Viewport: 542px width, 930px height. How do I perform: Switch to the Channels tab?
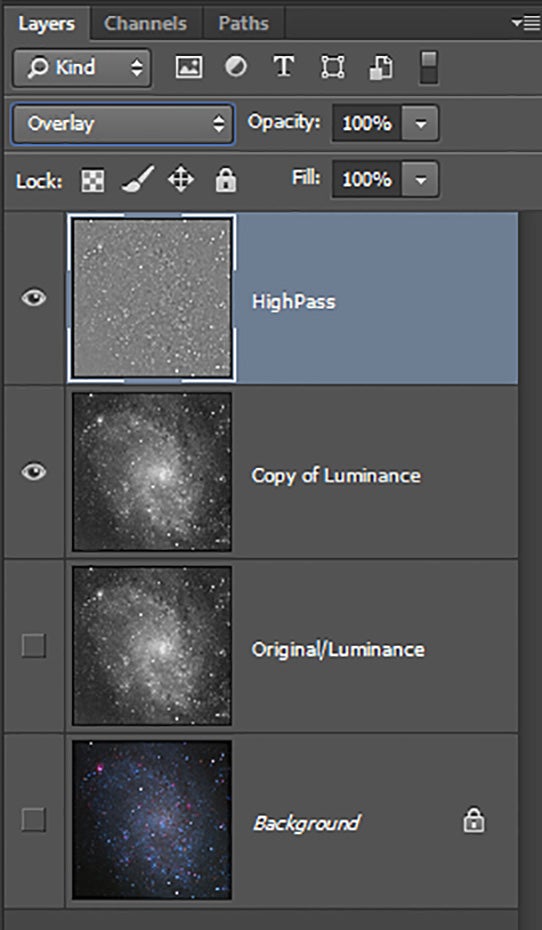(145, 23)
